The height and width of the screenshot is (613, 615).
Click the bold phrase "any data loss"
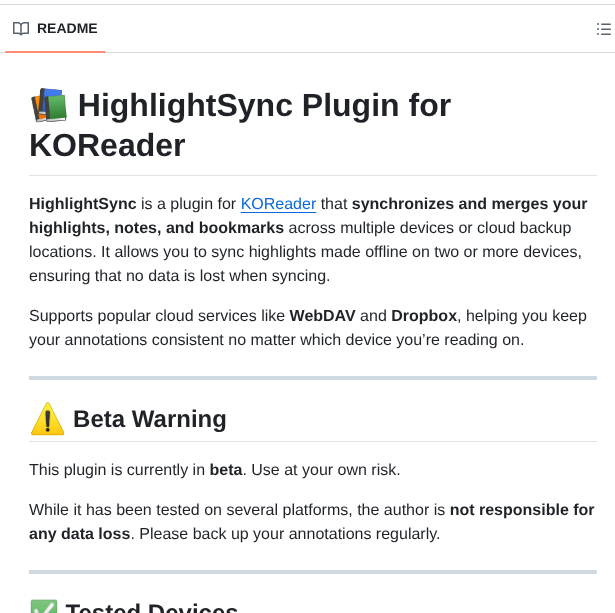click(80, 534)
